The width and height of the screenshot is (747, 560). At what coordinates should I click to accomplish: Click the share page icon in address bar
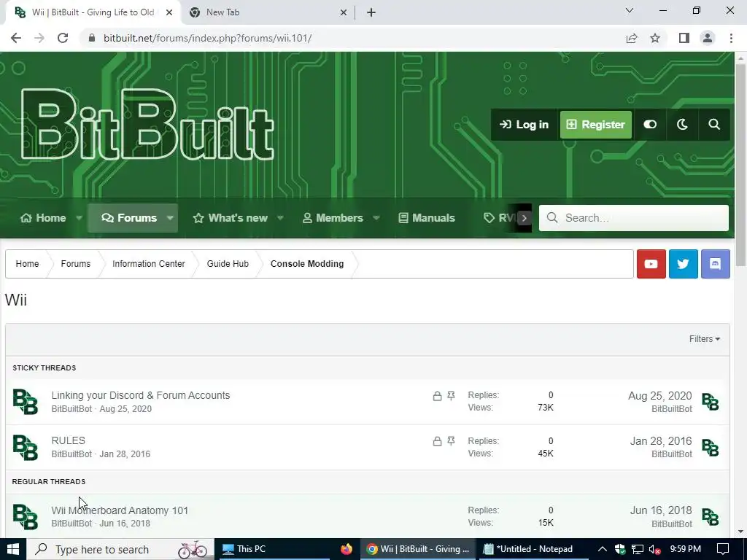(632, 38)
